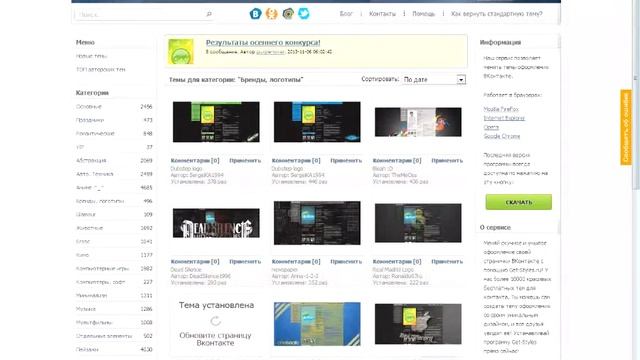Open the VKontakte social icon
This screenshot has width=640, height=360.
256,14
